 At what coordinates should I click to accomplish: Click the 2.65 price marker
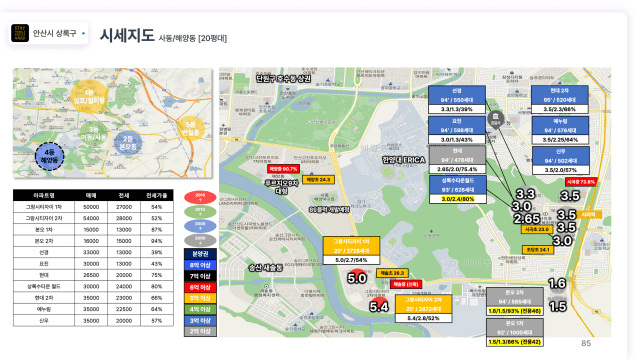(527, 219)
